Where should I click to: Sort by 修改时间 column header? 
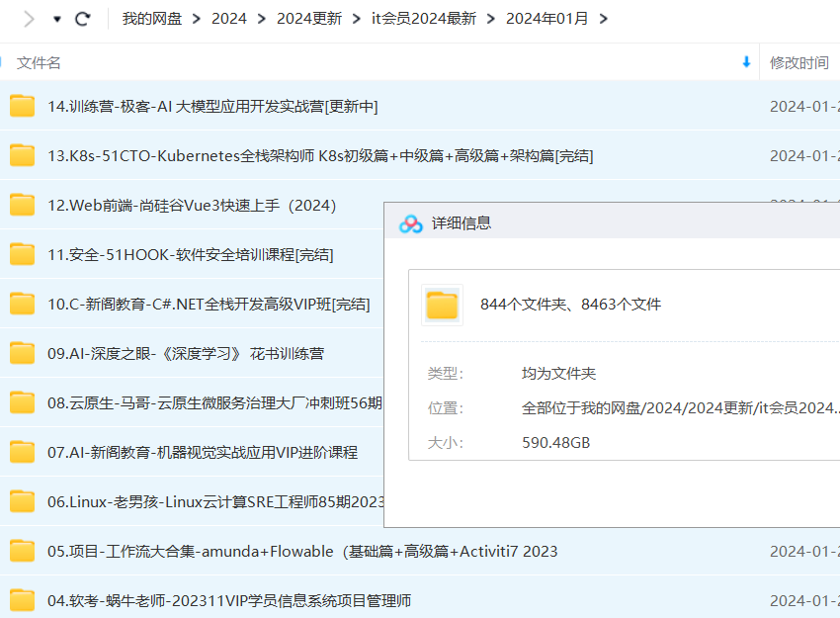[798, 62]
